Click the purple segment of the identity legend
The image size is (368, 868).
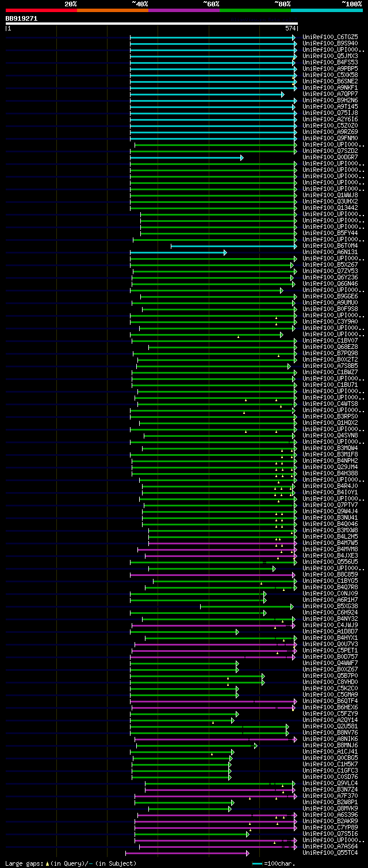184,10
